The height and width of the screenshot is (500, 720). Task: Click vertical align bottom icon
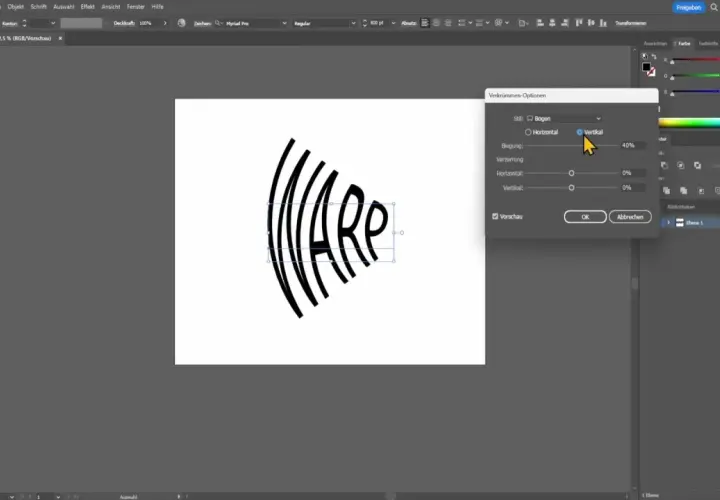[x=603, y=23]
